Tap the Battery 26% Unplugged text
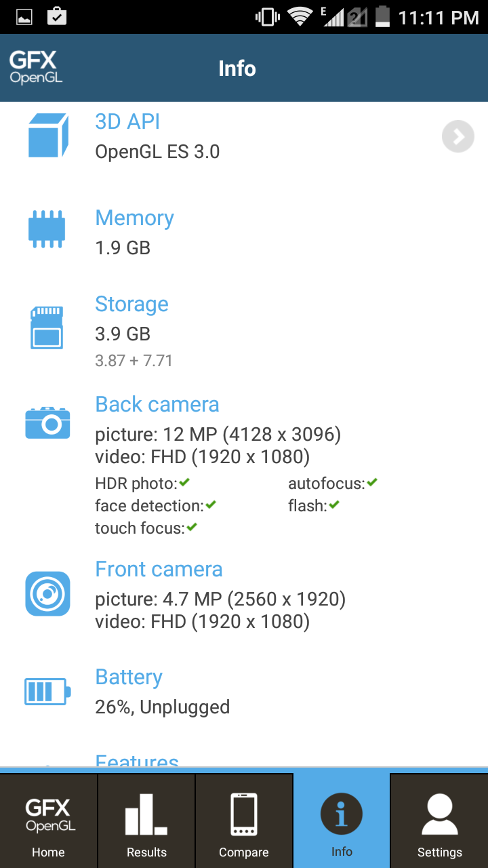Screen dimensions: 488x868 [x=163, y=707]
